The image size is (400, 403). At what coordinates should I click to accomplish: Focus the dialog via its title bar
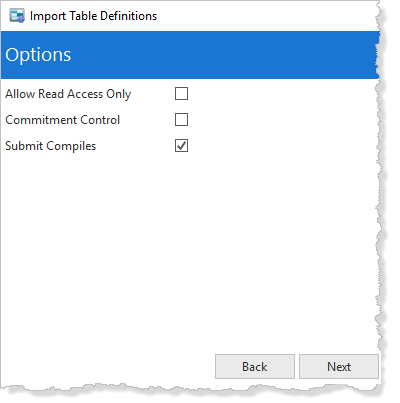(190, 16)
